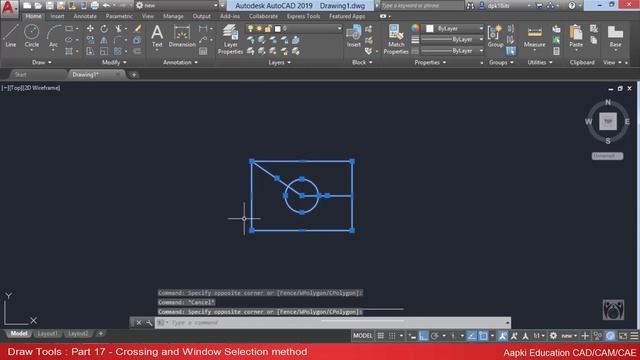
Task: Switch to the Layout1 tab
Action: click(47, 334)
